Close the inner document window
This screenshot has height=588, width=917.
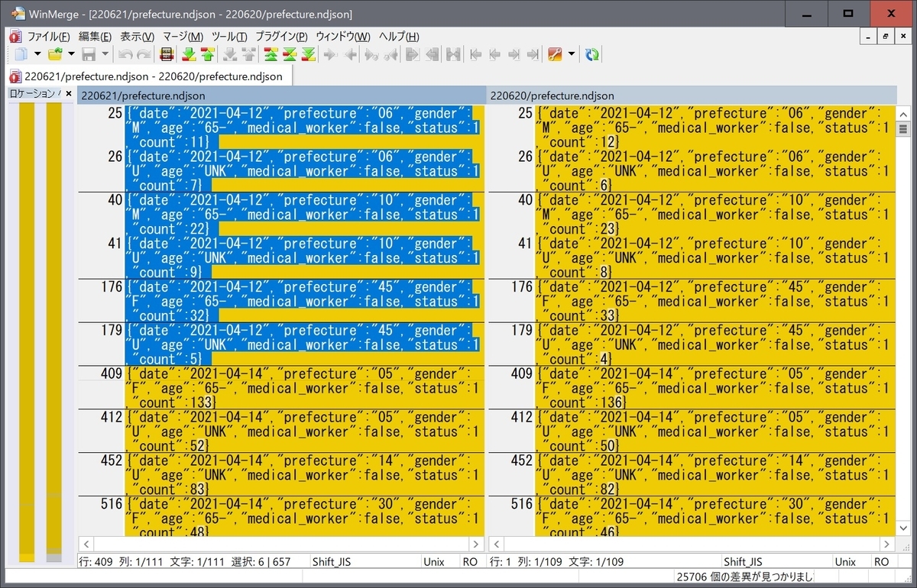[x=903, y=37]
